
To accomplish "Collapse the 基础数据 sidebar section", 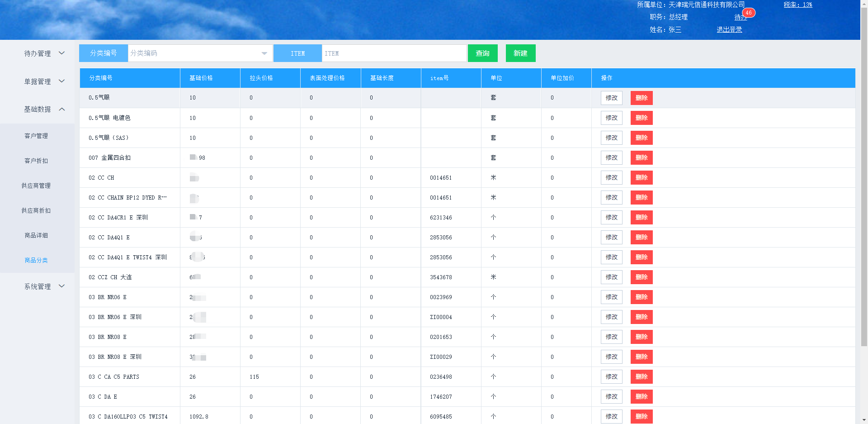I will [x=44, y=109].
